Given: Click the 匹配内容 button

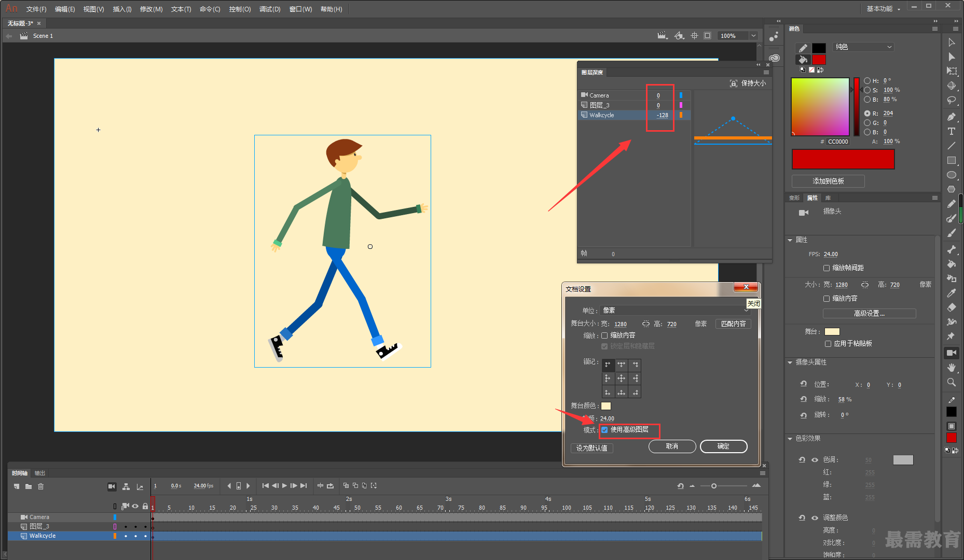Looking at the screenshot, I should (x=734, y=324).
